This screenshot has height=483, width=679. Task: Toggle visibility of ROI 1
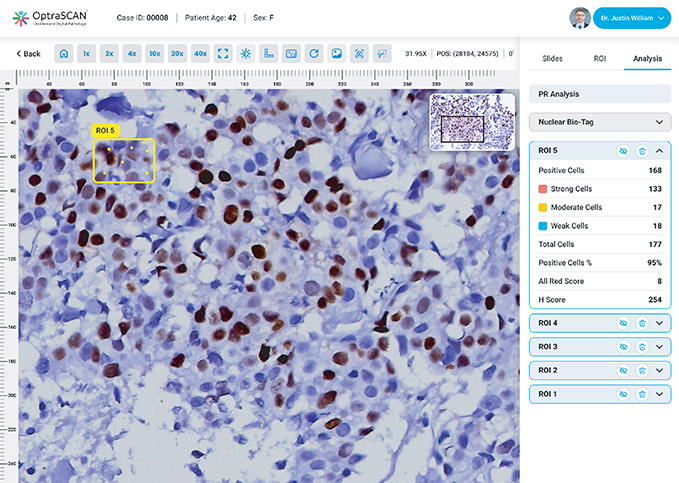pyautogui.click(x=623, y=394)
